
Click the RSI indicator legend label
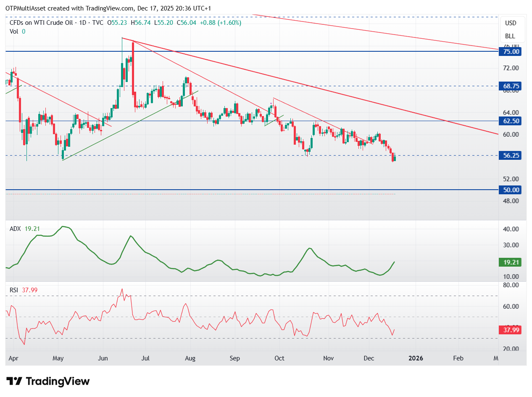tap(14, 290)
